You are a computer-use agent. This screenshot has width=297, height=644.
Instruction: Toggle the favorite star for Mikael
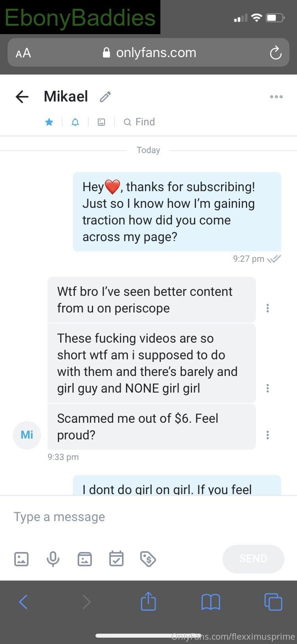pos(49,122)
